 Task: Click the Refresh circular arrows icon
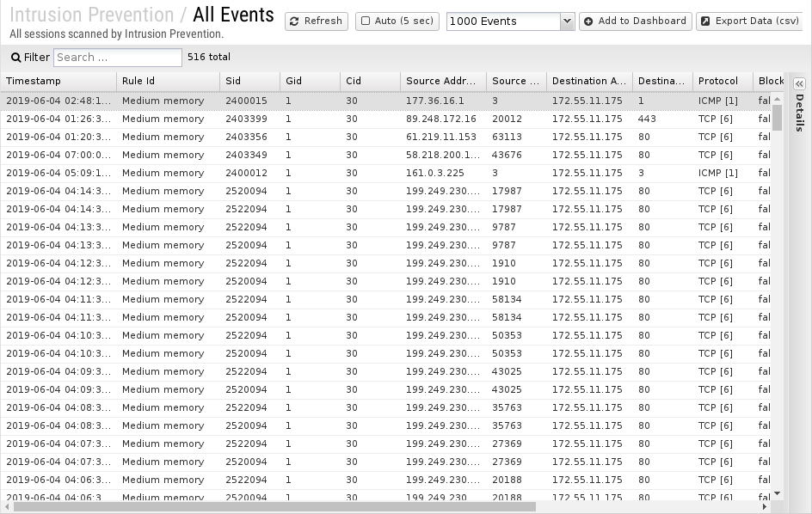pos(294,21)
